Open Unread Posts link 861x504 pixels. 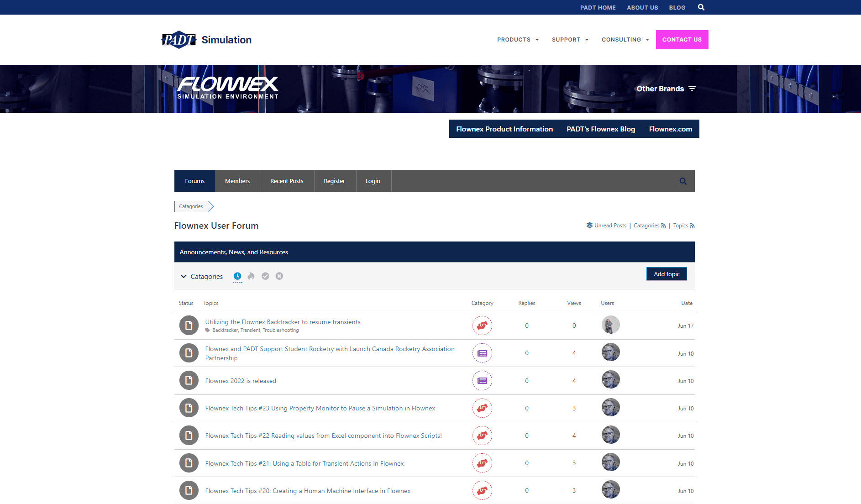610,226
